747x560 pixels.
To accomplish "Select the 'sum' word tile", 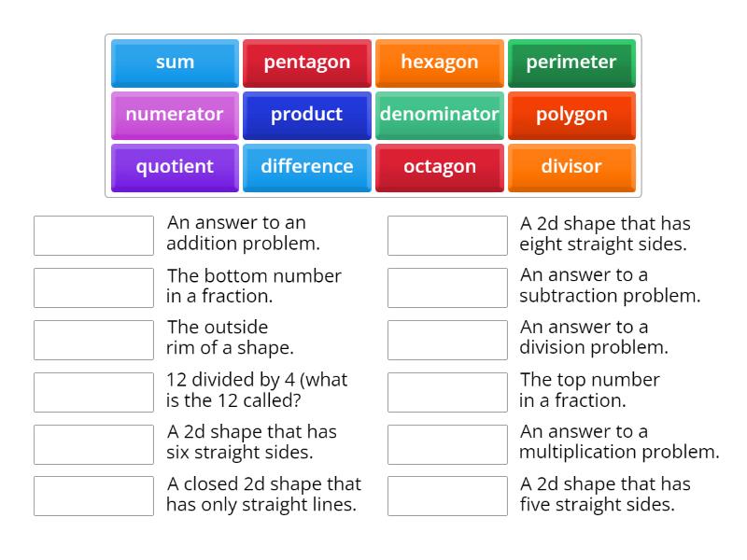I will point(174,63).
